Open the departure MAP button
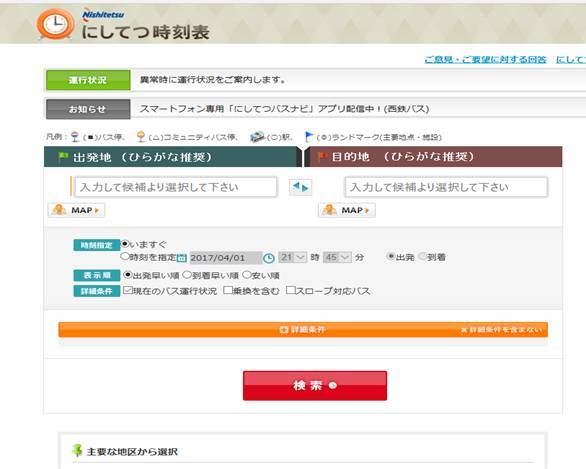Viewport: 586px width, 469px height. pyautogui.click(x=76, y=210)
